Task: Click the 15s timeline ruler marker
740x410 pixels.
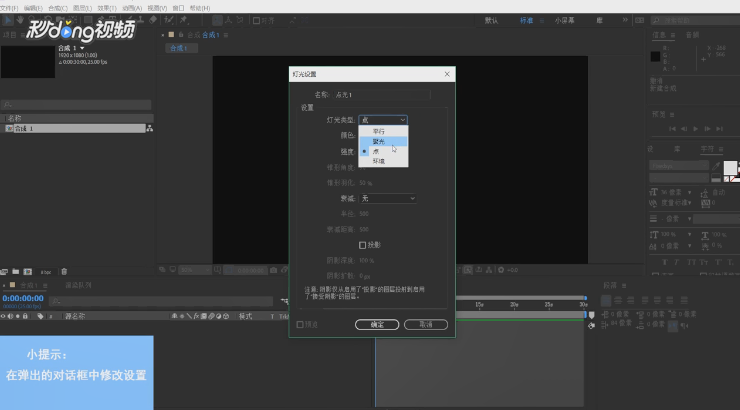Action: coord(479,305)
